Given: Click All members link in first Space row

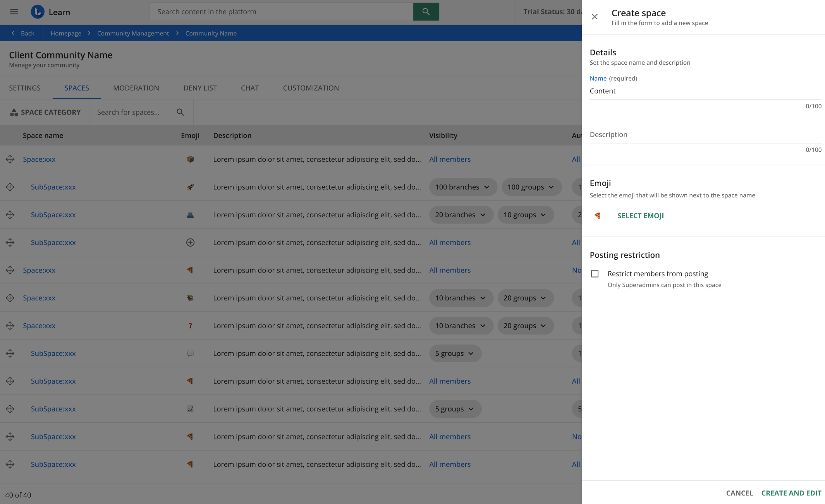Looking at the screenshot, I should (450, 159).
